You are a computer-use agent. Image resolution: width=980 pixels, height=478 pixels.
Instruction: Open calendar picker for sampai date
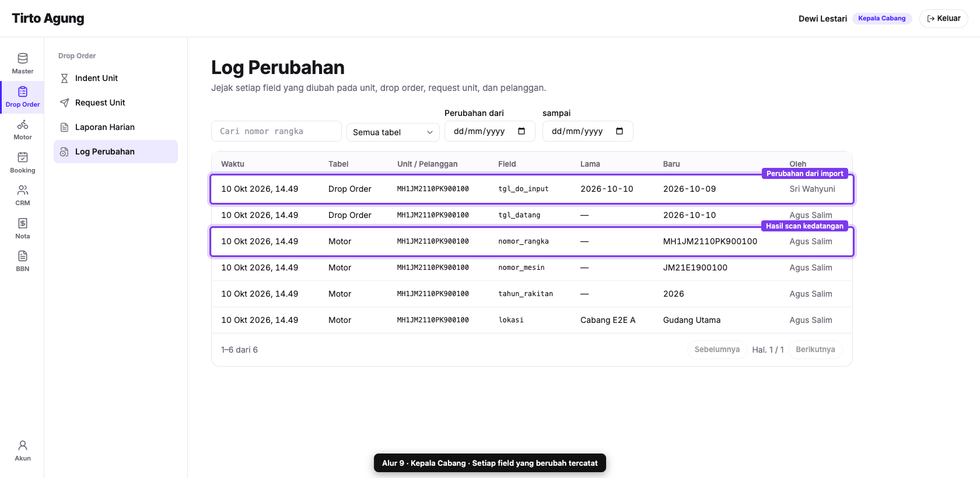tap(619, 131)
